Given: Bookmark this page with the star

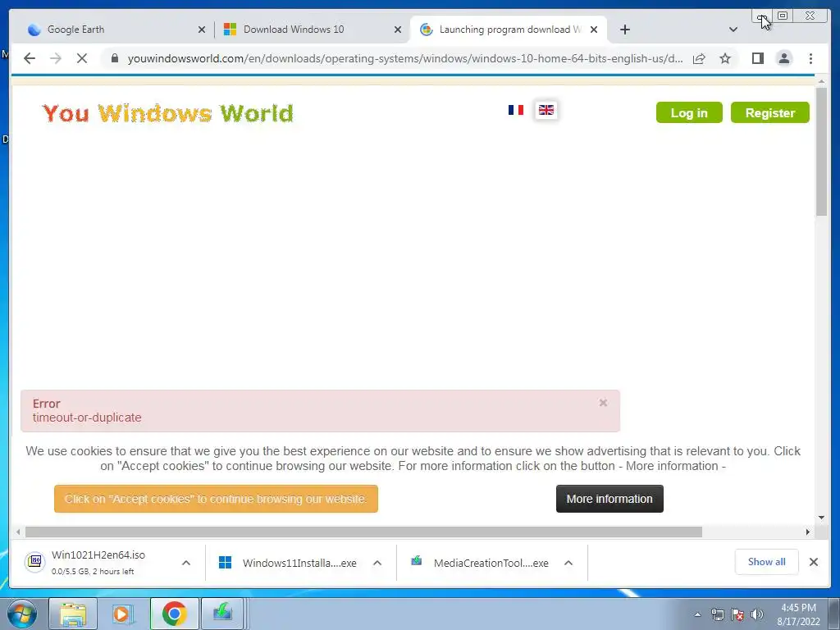Looking at the screenshot, I should tap(725, 58).
